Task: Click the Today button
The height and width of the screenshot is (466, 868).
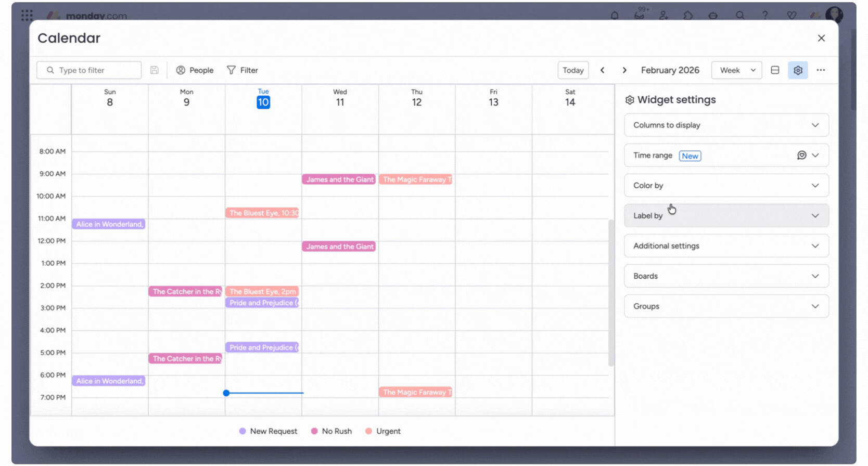Action: pos(573,70)
